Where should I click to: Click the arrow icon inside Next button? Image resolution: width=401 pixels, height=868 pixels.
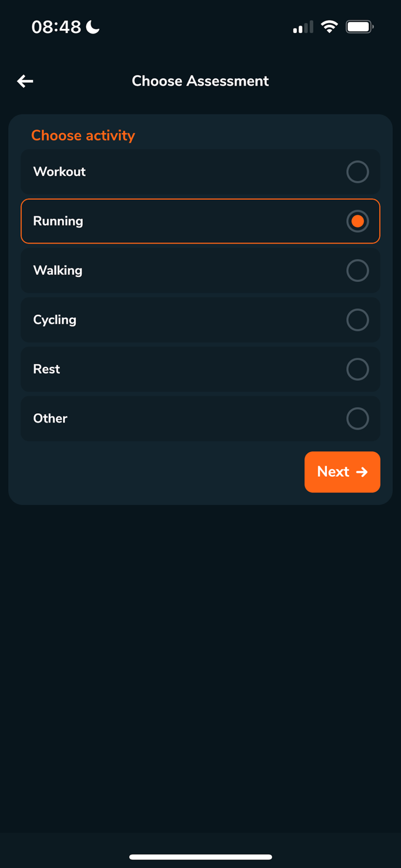[x=362, y=472]
